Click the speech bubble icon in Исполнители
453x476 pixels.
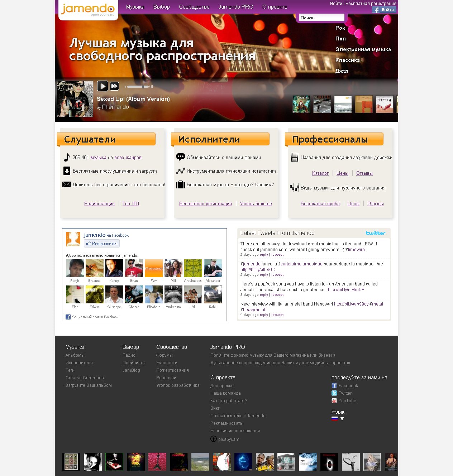181,157
